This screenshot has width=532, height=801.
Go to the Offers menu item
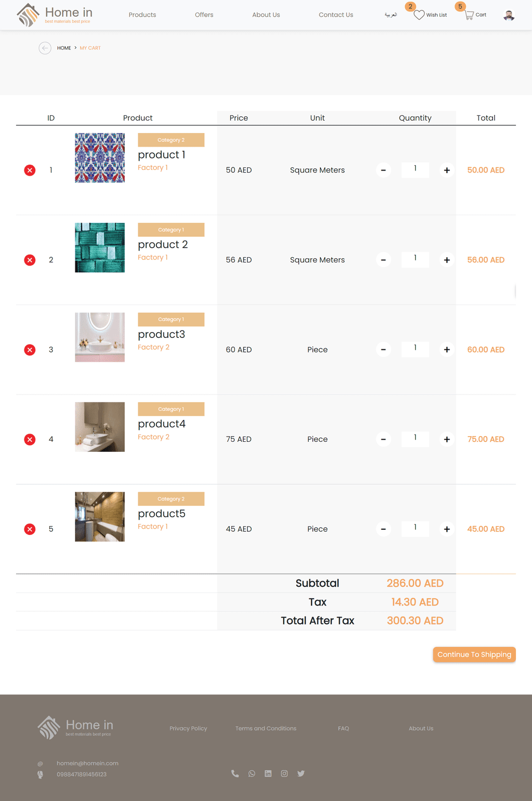coord(204,15)
